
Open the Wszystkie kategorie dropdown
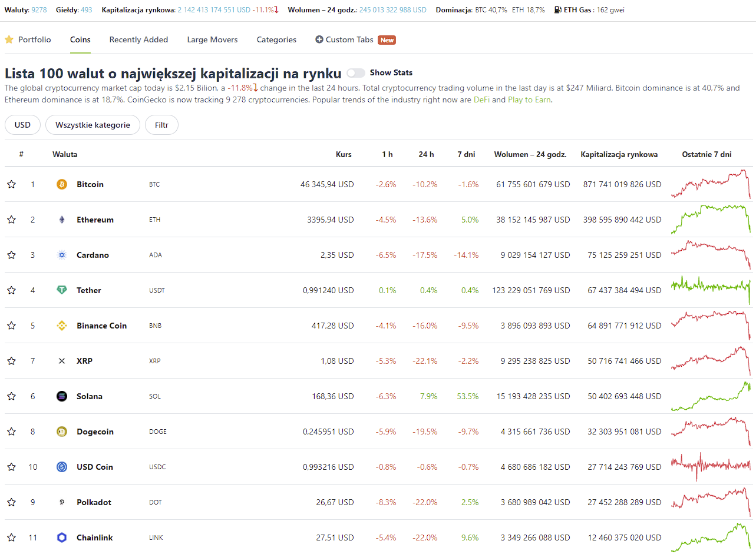pyautogui.click(x=93, y=125)
